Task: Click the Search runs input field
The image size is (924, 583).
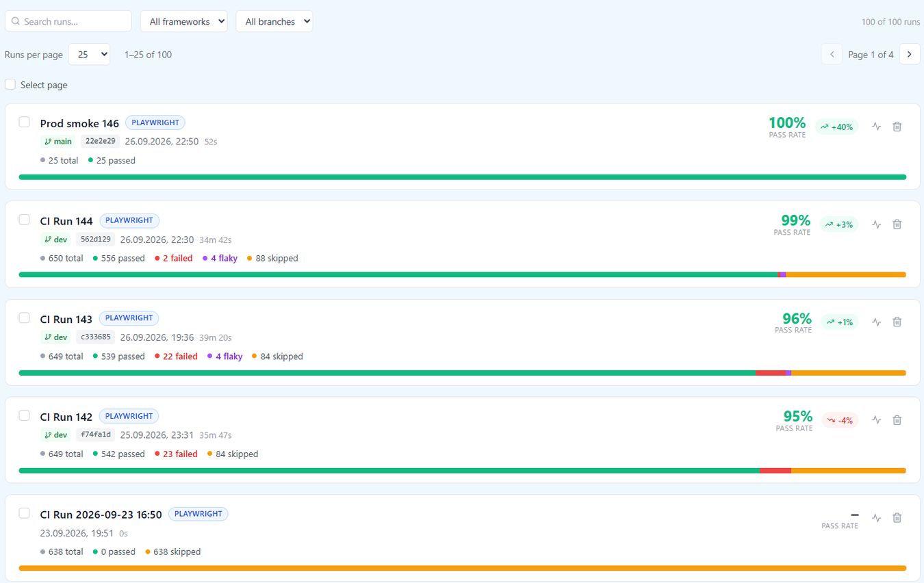Action: coord(68,21)
